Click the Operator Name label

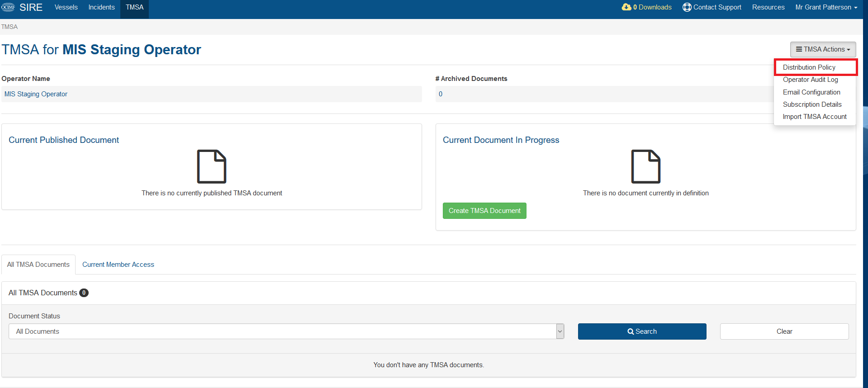(26, 79)
